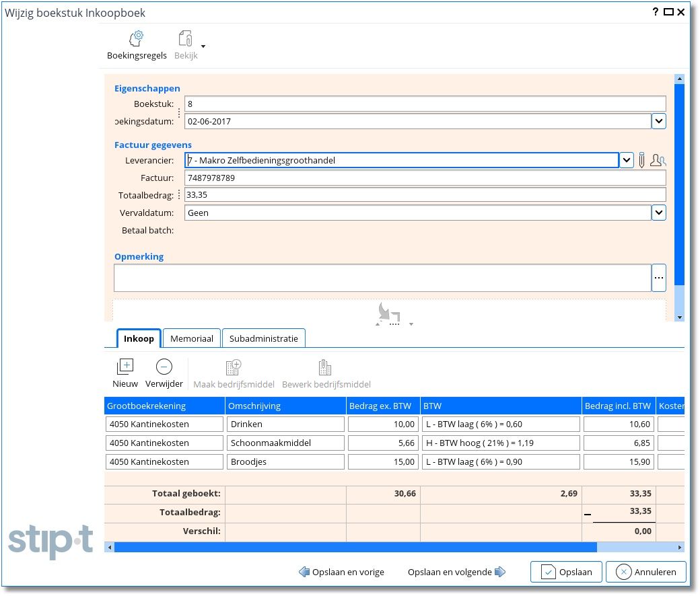Viewport: 700px width, 596px height.
Task: Click the pencil icon to edit Leverancier
Action: tap(642, 160)
